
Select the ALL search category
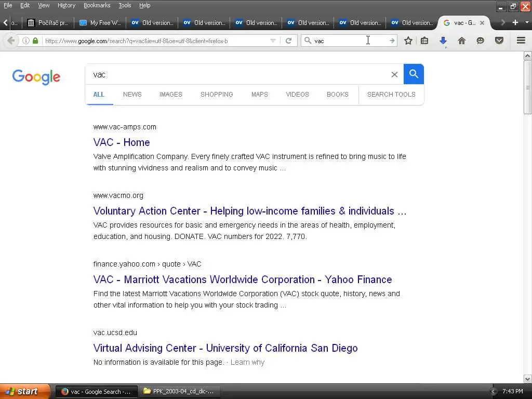coord(99,95)
